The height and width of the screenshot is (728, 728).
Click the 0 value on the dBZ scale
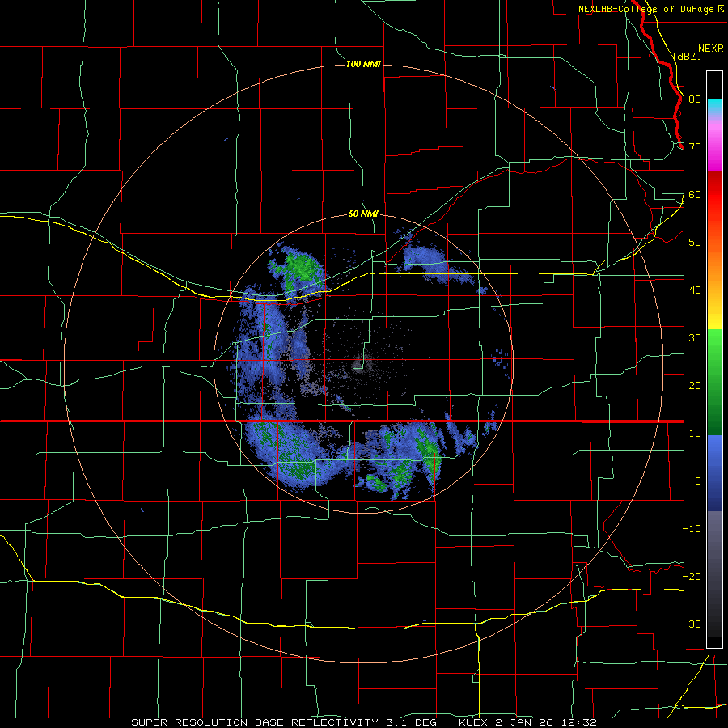tap(698, 481)
